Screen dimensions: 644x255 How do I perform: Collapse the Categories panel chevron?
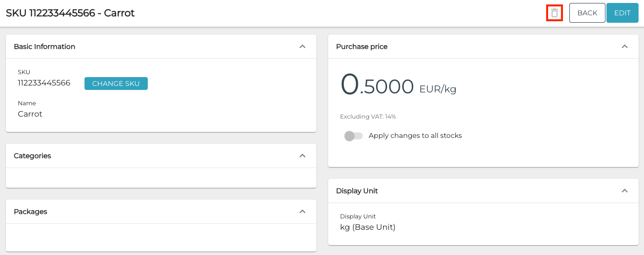point(302,156)
